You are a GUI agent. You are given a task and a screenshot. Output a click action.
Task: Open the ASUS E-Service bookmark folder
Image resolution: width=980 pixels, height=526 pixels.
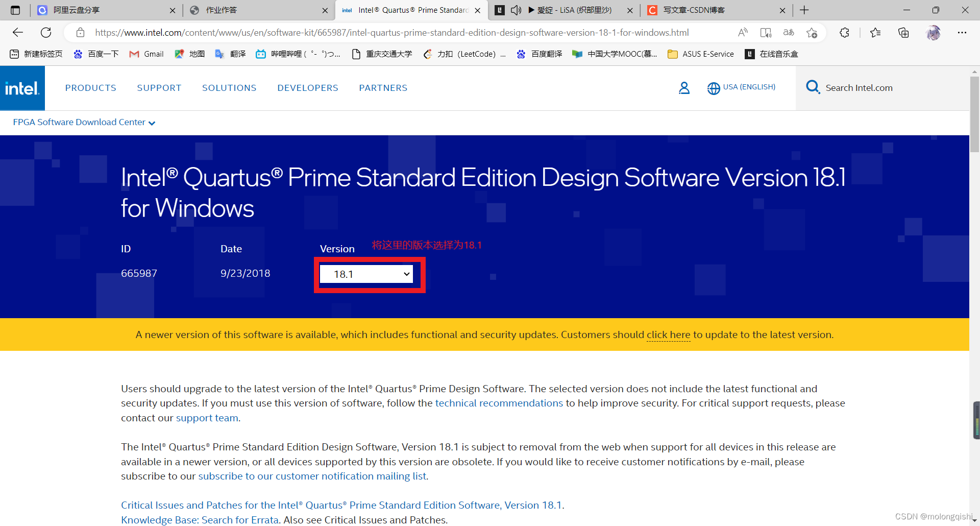tap(701, 54)
